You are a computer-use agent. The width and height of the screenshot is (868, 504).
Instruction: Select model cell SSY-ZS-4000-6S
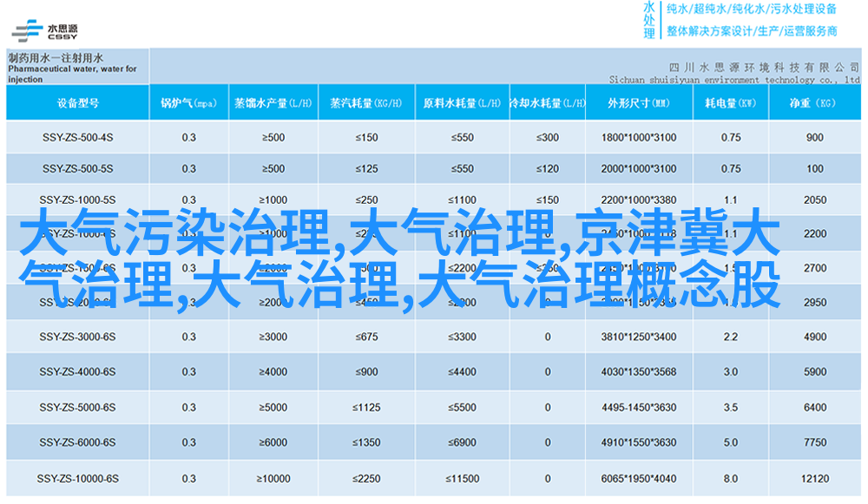[78, 372]
